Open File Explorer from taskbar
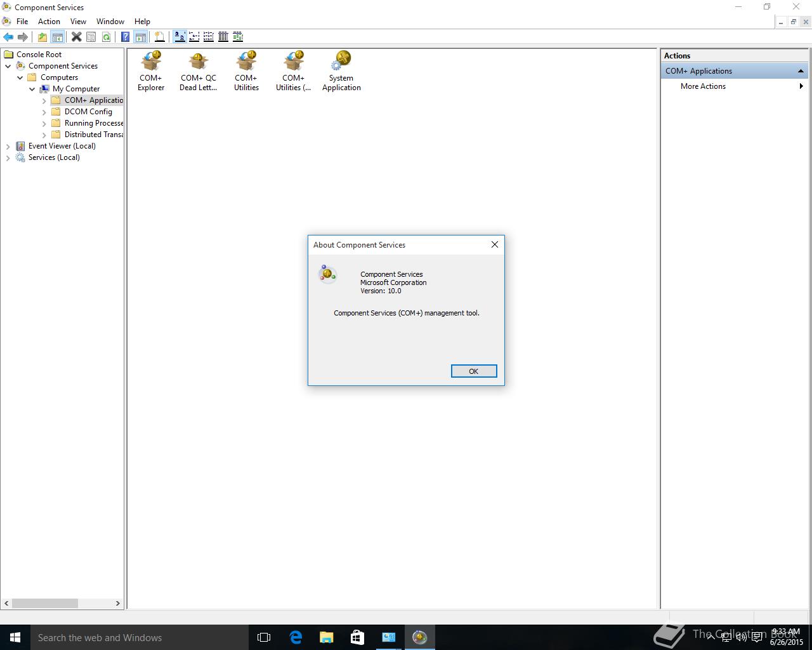 click(x=326, y=637)
